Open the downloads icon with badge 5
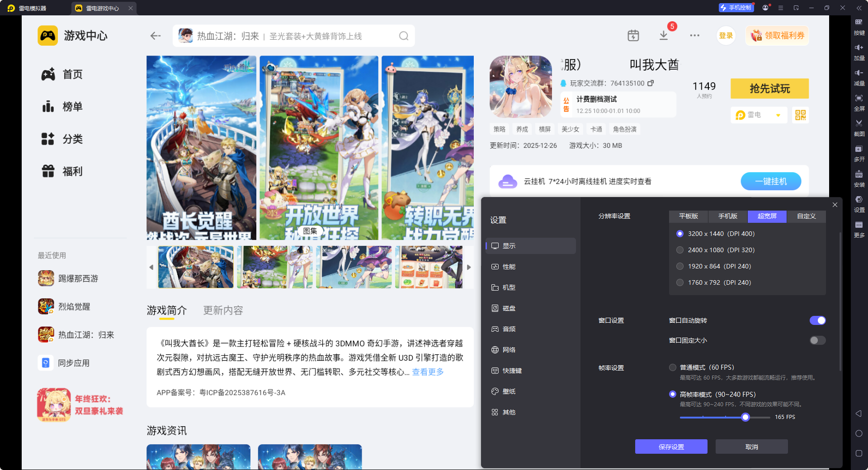The image size is (868, 470). 664,35
